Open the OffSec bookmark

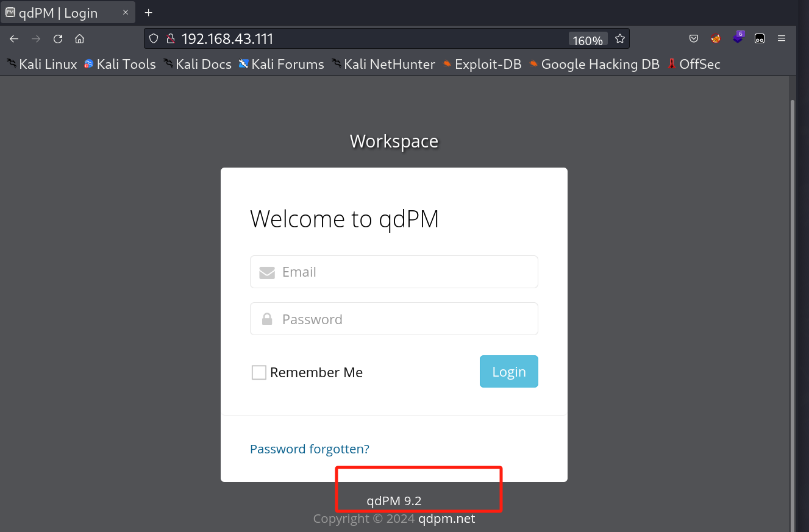694,64
